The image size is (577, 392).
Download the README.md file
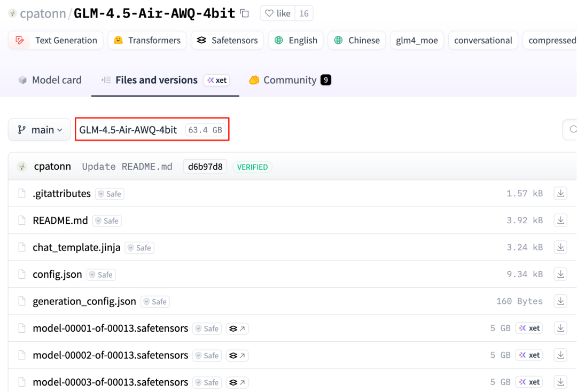560,220
